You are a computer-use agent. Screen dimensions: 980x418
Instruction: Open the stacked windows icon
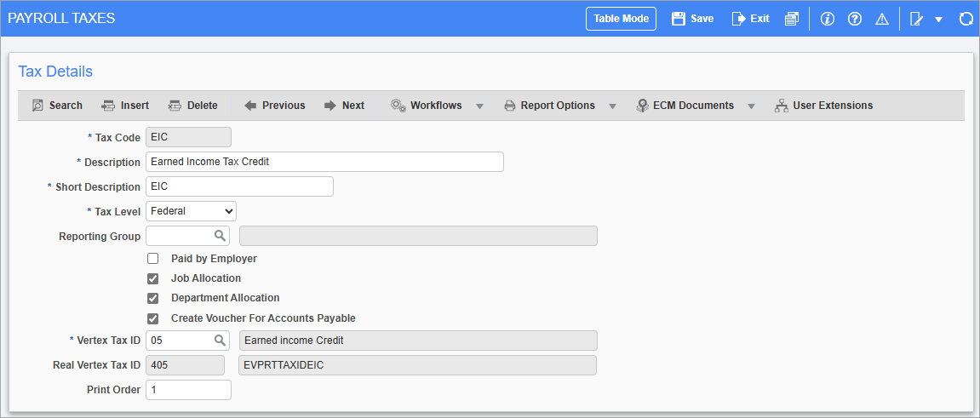click(792, 19)
